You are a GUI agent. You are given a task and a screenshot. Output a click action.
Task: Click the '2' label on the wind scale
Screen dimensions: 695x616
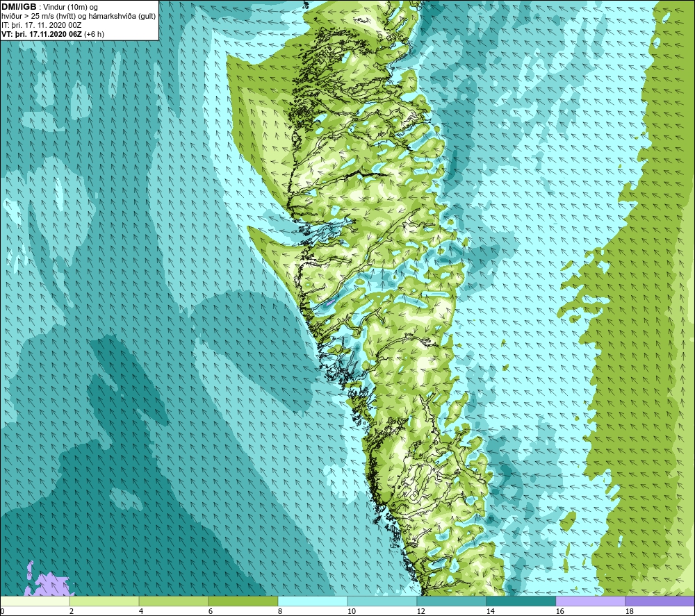pyautogui.click(x=72, y=612)
